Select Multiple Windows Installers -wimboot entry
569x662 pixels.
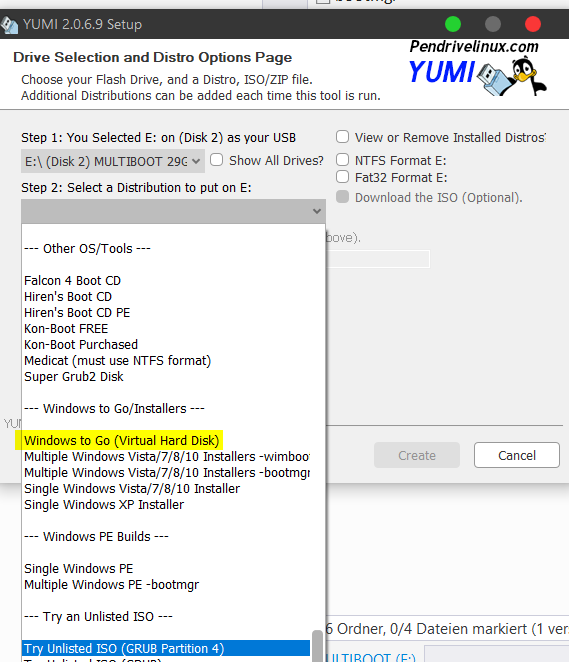167,457
